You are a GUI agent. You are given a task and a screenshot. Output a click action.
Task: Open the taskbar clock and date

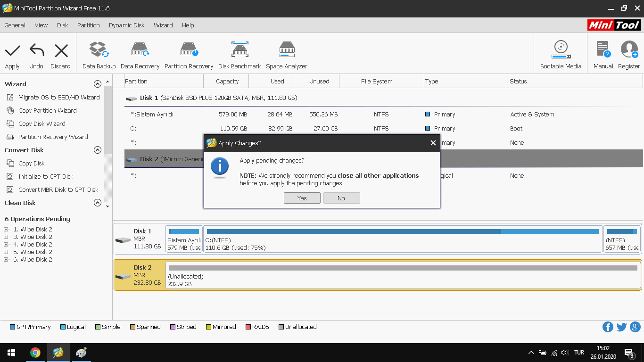point(603,353)
